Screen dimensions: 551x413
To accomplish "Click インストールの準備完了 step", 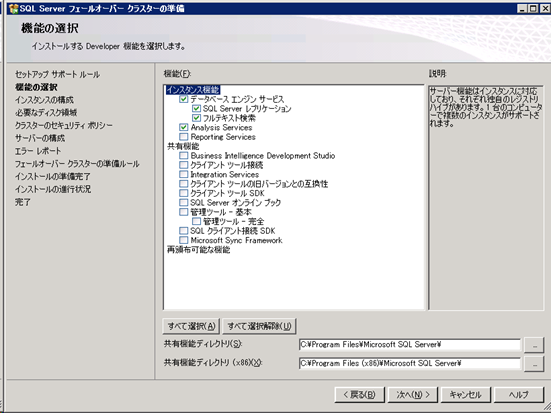I will click(x=53, y=176).
